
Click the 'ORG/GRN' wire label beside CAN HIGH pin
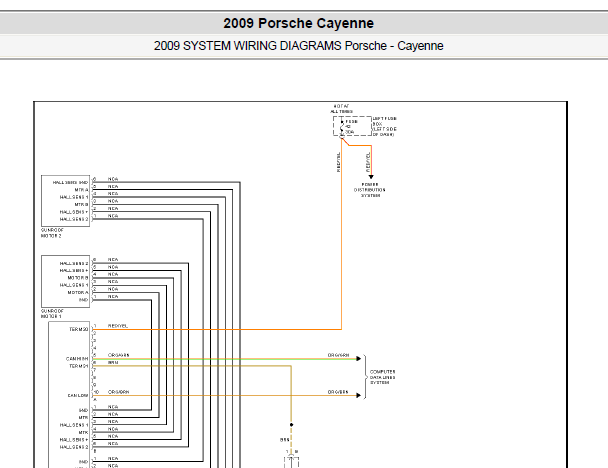point(118,355)
